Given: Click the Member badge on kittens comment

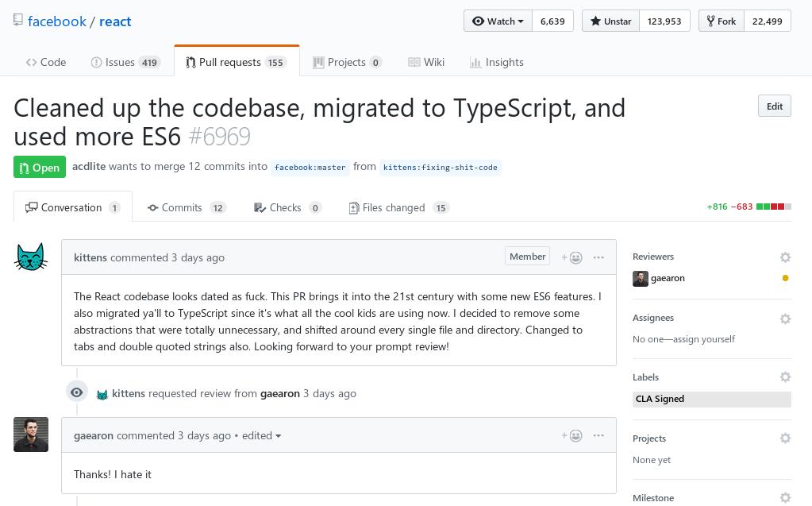Looking at the screenshot, I should pyautogui.click(x=527, y=257).
